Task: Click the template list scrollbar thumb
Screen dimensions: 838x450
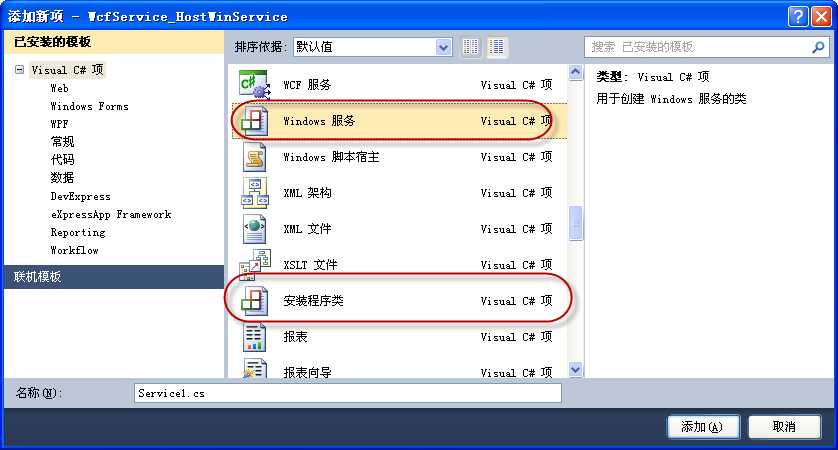Action: [x=576, y=223]
